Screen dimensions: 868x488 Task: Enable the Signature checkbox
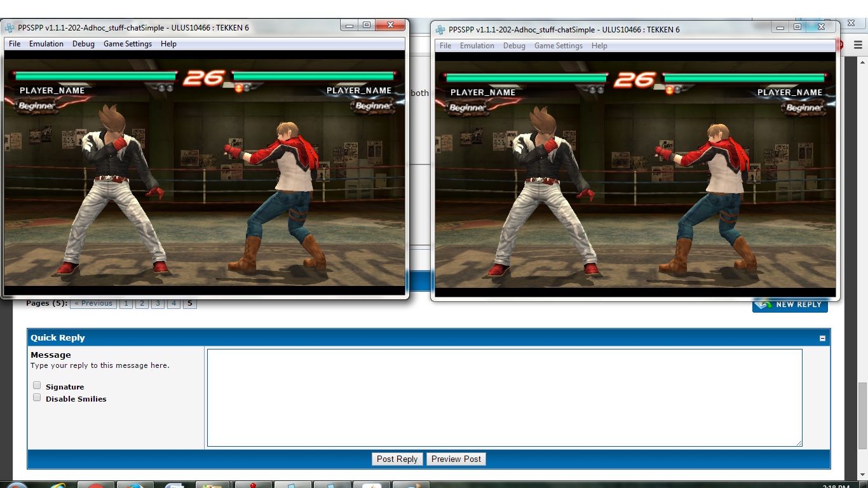coord(37,386)
